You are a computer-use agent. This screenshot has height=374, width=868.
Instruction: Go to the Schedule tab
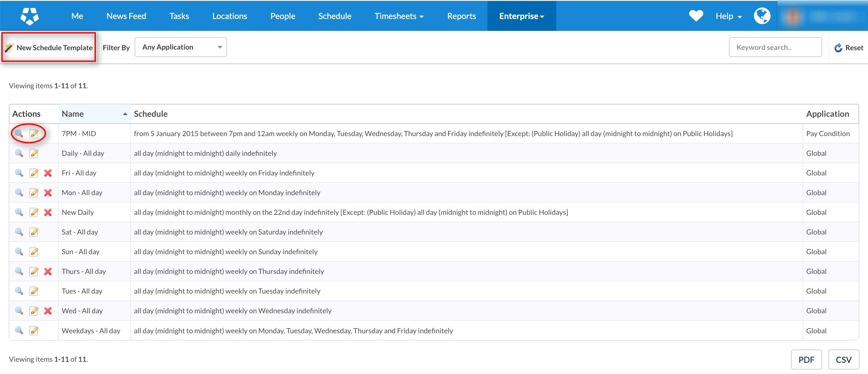[x=334, y=16]
